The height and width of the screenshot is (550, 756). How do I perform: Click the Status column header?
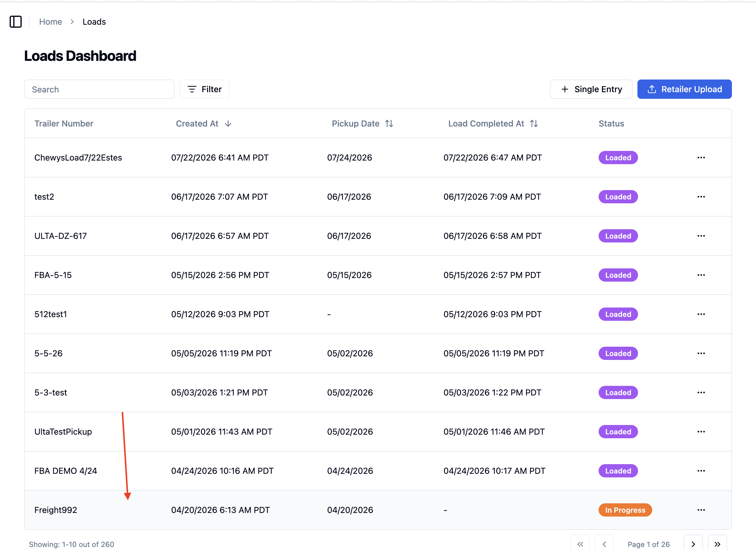coord(611,124)
